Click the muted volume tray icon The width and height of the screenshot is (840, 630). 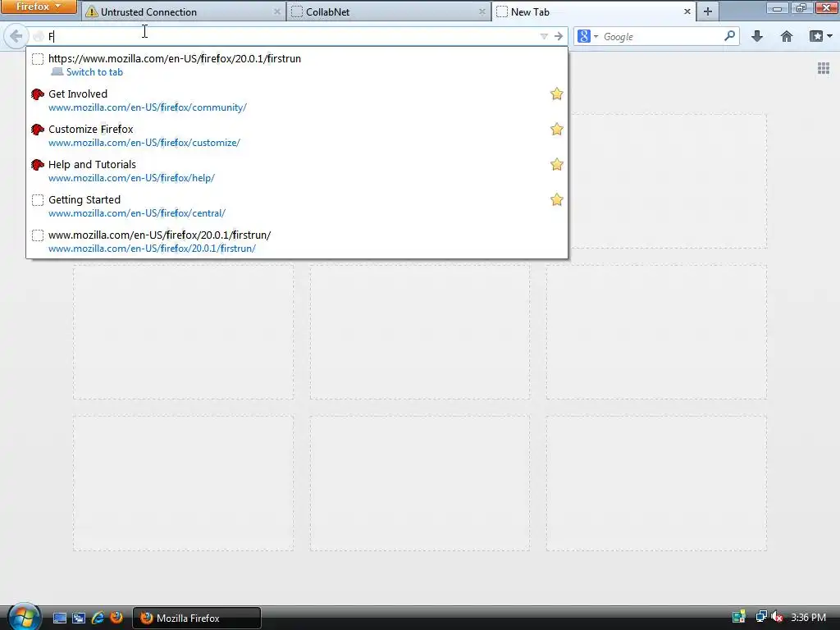pyautogui.click(x=777, y=617)
